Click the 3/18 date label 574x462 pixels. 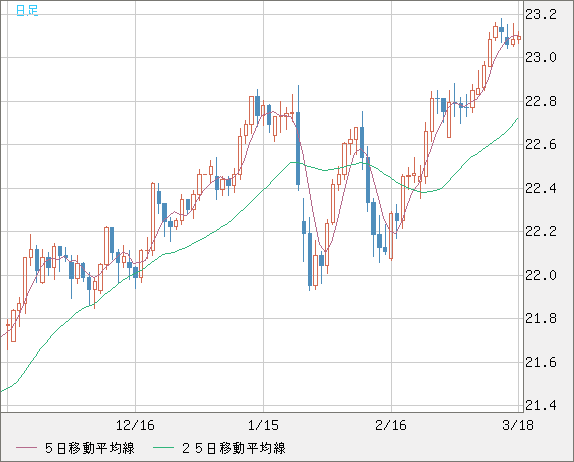click(518, 425)
